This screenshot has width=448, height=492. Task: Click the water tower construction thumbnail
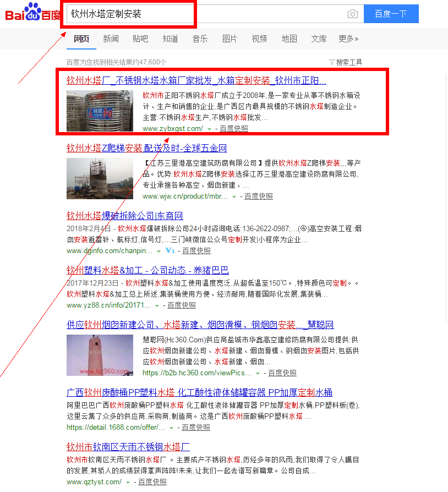coord(100,178)
